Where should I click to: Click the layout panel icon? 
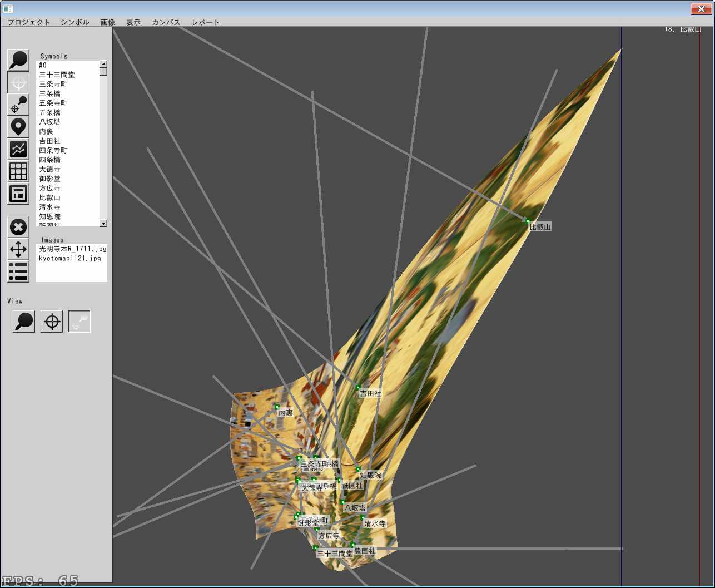18,194
